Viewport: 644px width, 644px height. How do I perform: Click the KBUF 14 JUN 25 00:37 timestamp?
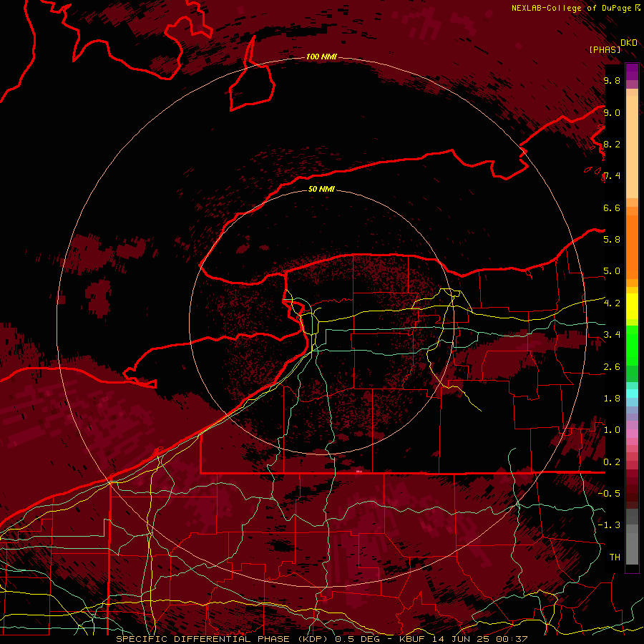[463, 639]
